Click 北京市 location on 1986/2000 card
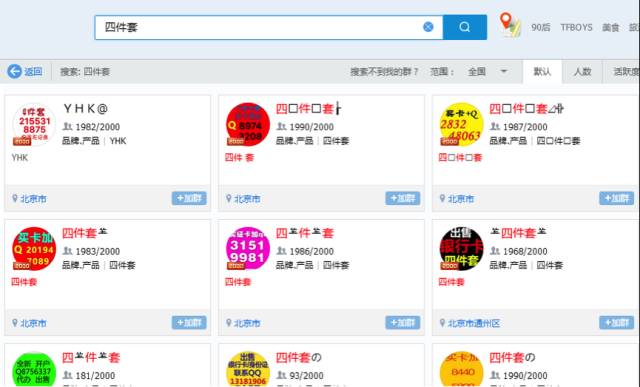 (x=247, y=323)
